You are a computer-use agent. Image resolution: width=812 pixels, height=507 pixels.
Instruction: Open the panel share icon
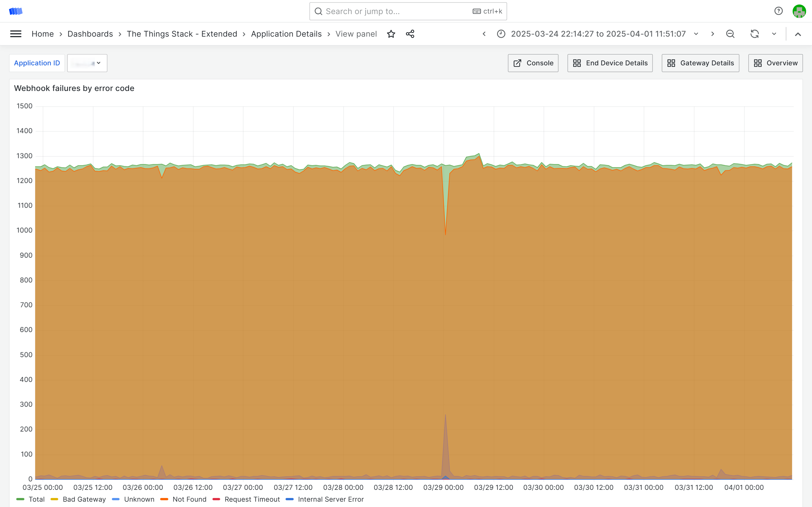(410, 34)
